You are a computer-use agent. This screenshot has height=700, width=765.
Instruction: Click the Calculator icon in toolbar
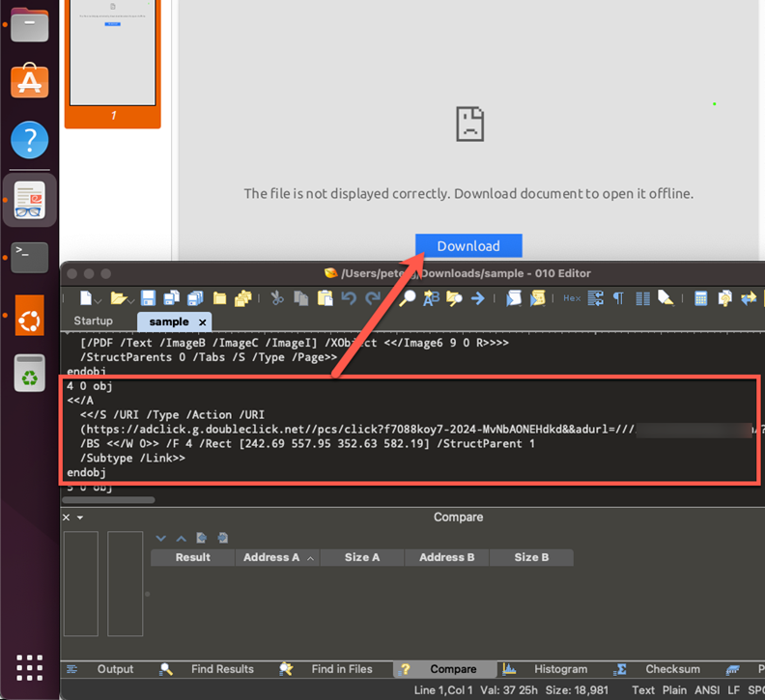point(700,298)
